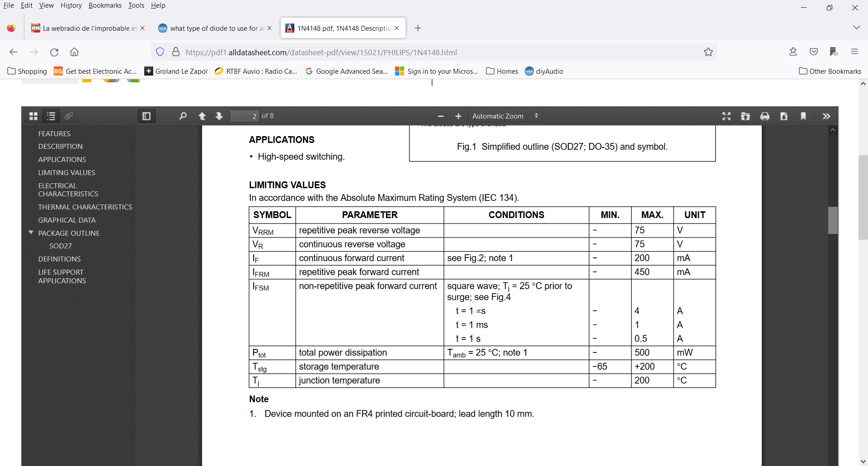Show tracking protection shield info
This screenshot has width=868, height=466.
click(160, 52)
